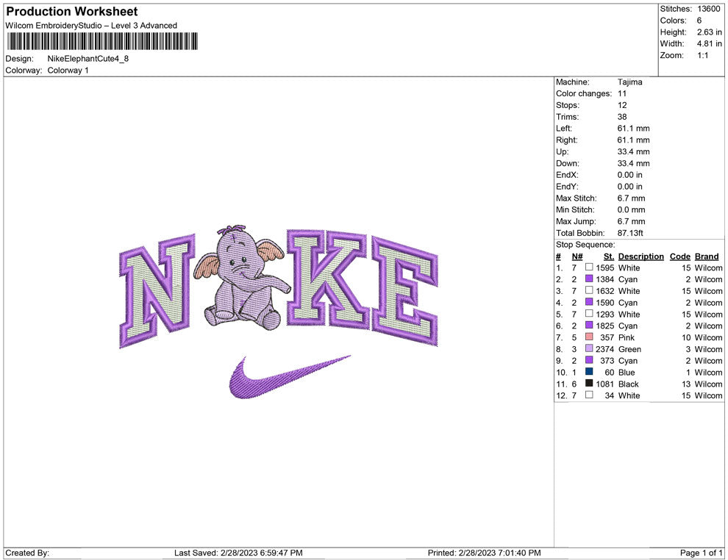Select the black swatch for thread 1081
This screenshot has width=728, height=560.
tap(589, 383)
